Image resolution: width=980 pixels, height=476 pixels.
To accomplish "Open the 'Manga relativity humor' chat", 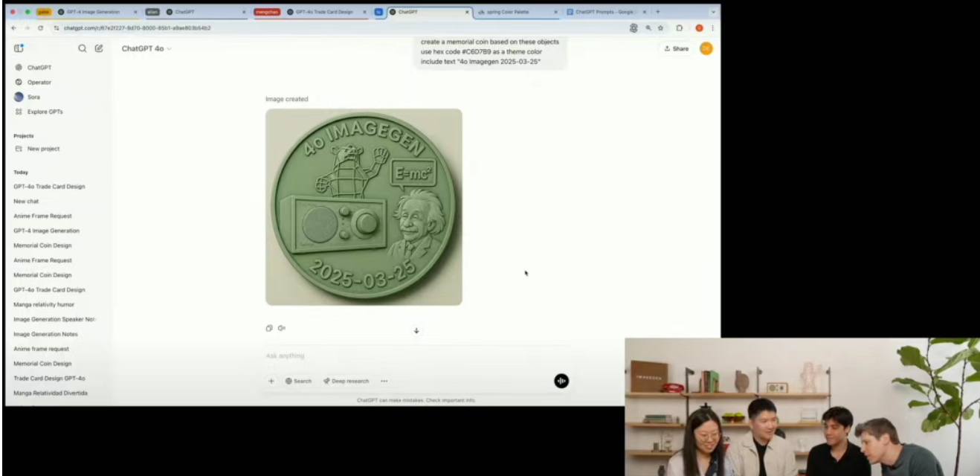I will point(44,304).
